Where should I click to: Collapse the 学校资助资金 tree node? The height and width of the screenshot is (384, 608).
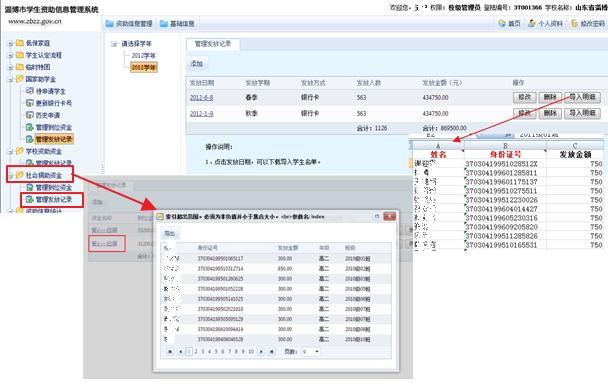[10, 151]
